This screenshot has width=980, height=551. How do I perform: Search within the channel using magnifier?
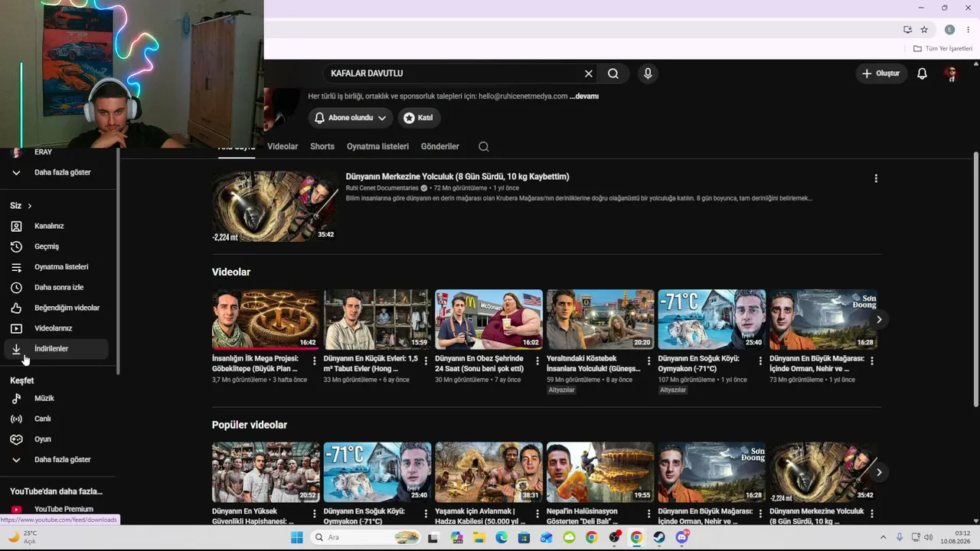(x=483, y=146)
